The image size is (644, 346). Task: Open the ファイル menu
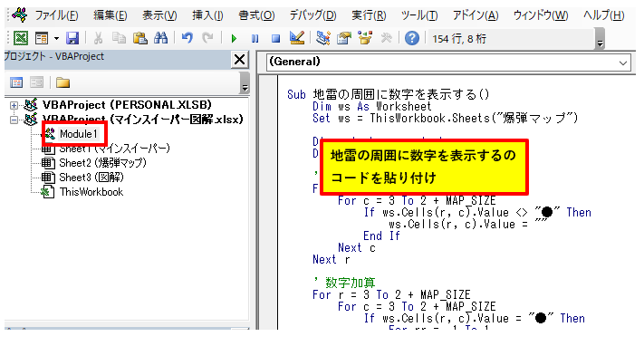tap(56, 15)
